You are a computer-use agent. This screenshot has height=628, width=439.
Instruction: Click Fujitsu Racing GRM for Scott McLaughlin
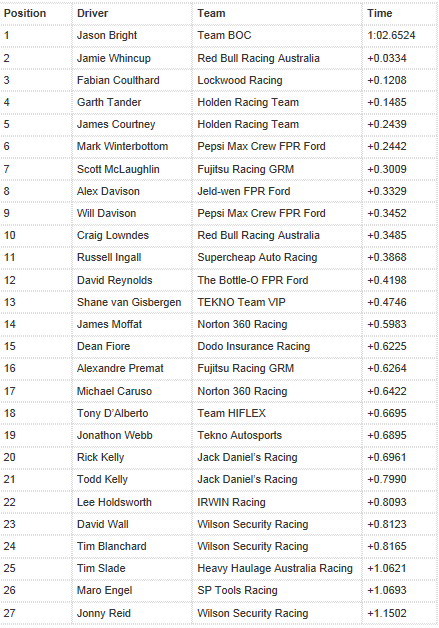246,169
